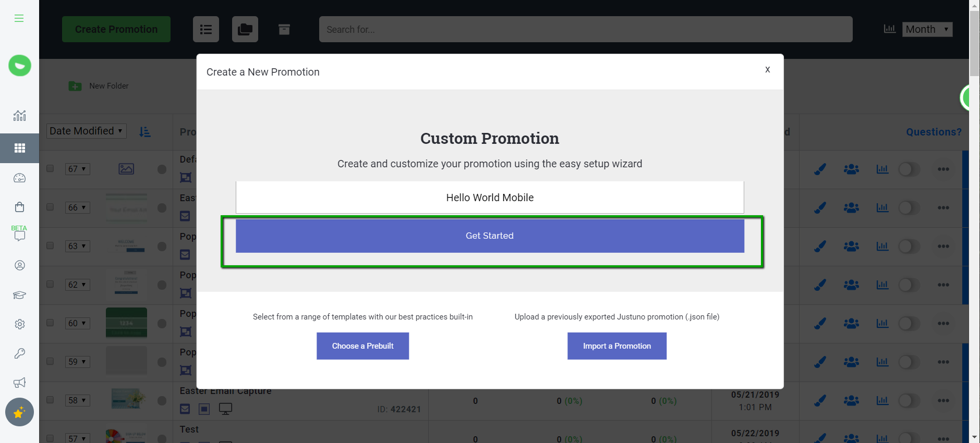Click the archive box icon
The width and height of the screenshot is (980, 443).
coord(284,29)
